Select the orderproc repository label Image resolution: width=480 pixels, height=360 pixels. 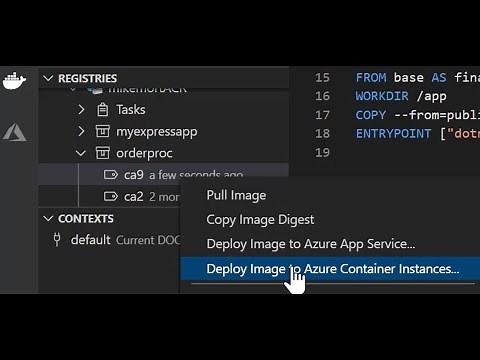(144, 153)
